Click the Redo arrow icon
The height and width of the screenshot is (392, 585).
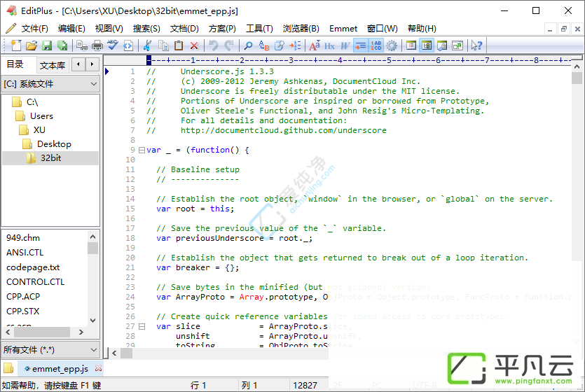tap(228, 45)
